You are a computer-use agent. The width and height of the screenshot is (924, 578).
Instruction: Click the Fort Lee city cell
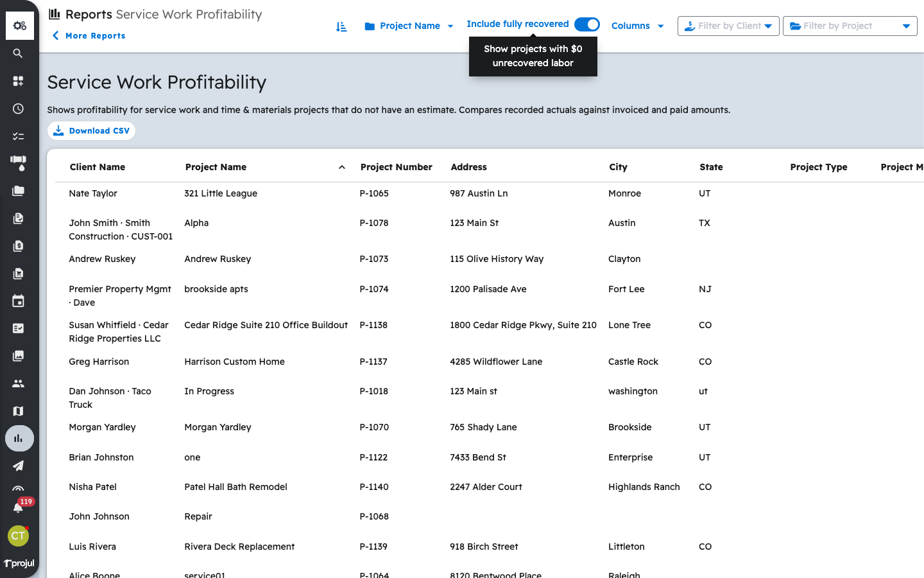tap(626, 289)
